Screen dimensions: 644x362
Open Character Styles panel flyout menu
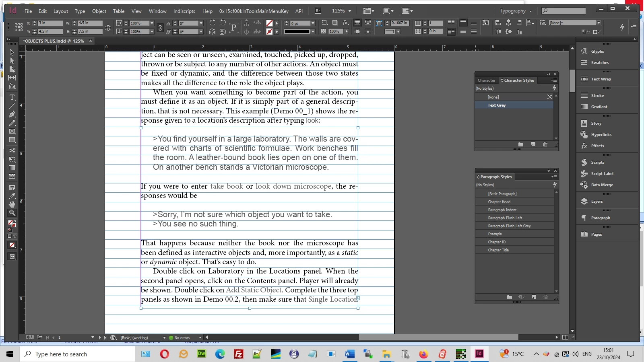[x=554, y=80]
